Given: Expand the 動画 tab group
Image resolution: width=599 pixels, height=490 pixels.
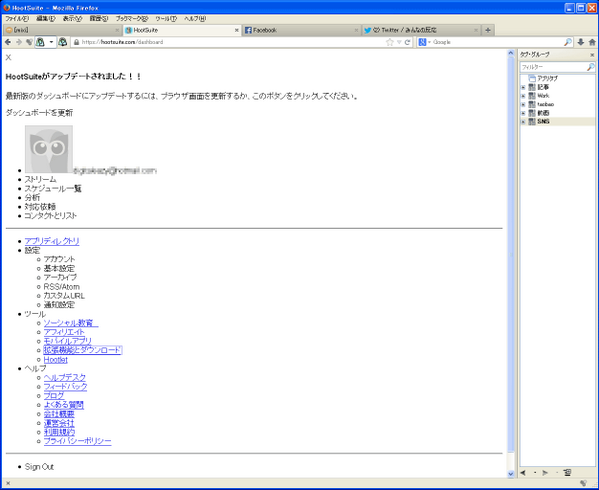Looking at the screenshot, I should click(523, 113).
